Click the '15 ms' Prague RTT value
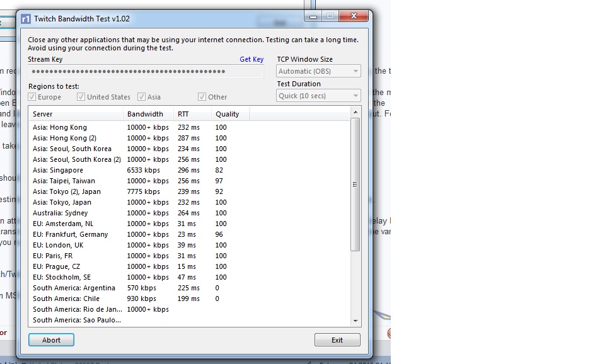595x364 pixels. (x=187, y=266)
